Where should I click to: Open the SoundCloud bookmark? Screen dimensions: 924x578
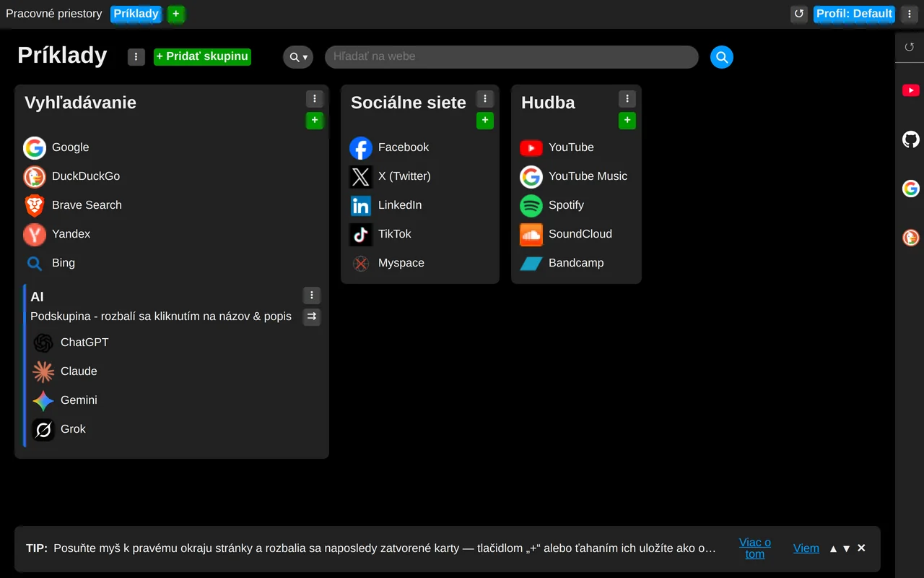click(x=566, y=234)
